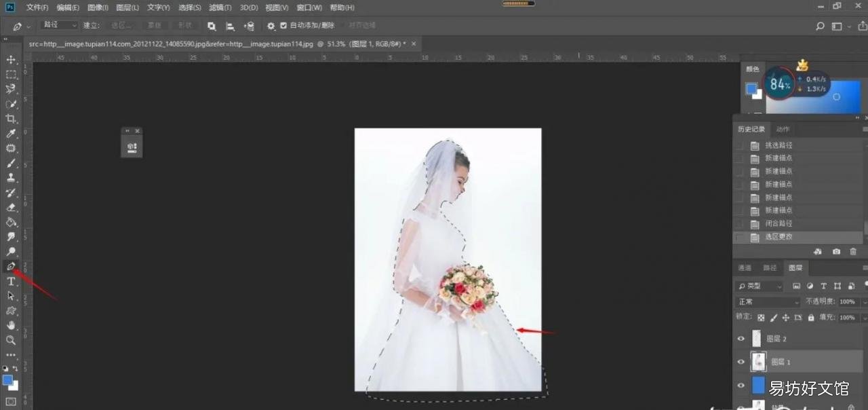
Task: Select the Move tool
Action: tap(11, 60)
